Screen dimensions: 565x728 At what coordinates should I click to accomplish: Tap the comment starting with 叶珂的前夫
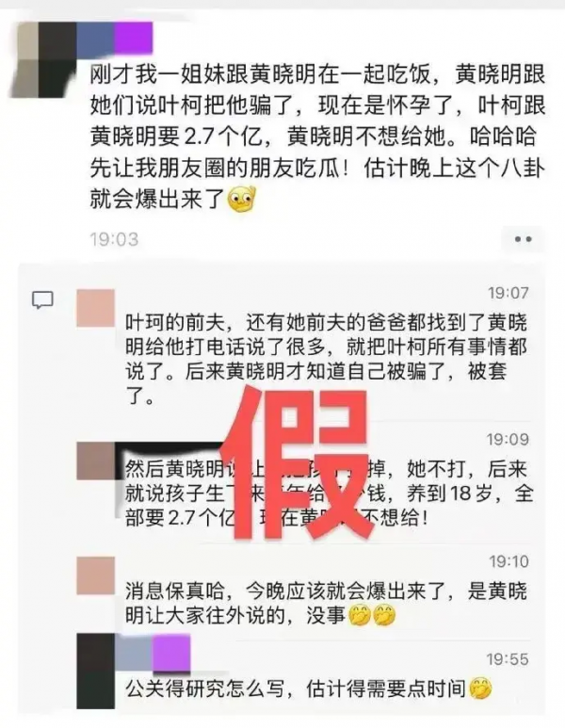coord(327,360)
